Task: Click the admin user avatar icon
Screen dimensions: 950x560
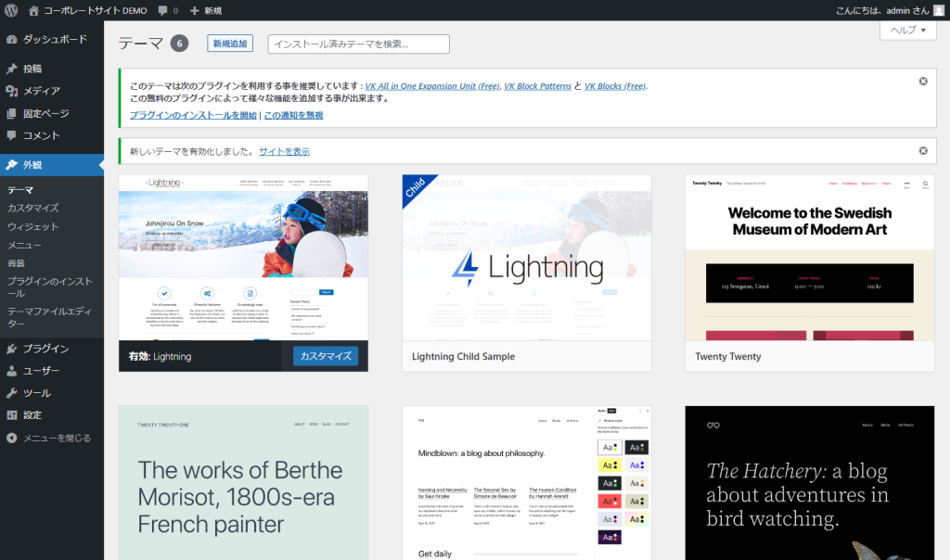Action: tap(939, 10)
